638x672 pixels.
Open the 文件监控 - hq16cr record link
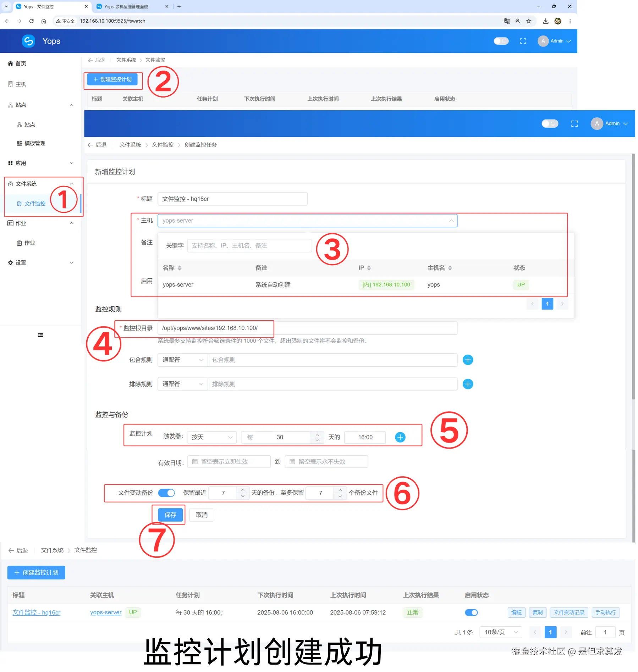(36, 612)
